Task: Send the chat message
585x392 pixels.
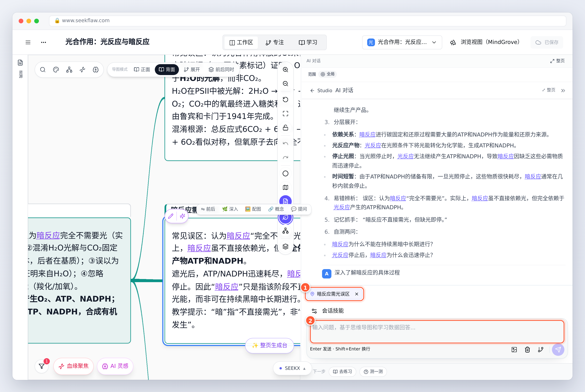Action: click(x=558, y=350)
